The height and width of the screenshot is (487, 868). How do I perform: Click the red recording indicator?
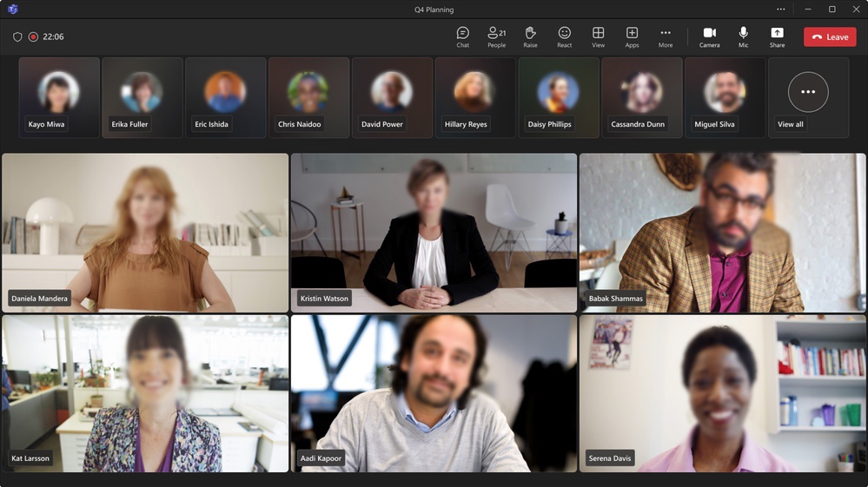tap(33, 36)
